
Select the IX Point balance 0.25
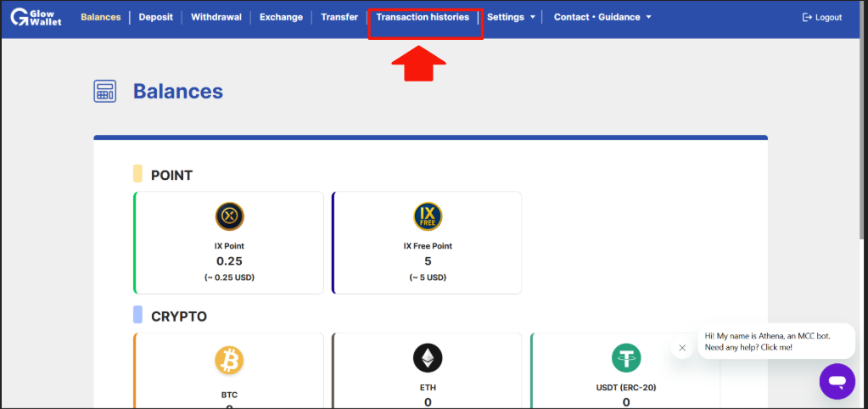coord(229,261)
